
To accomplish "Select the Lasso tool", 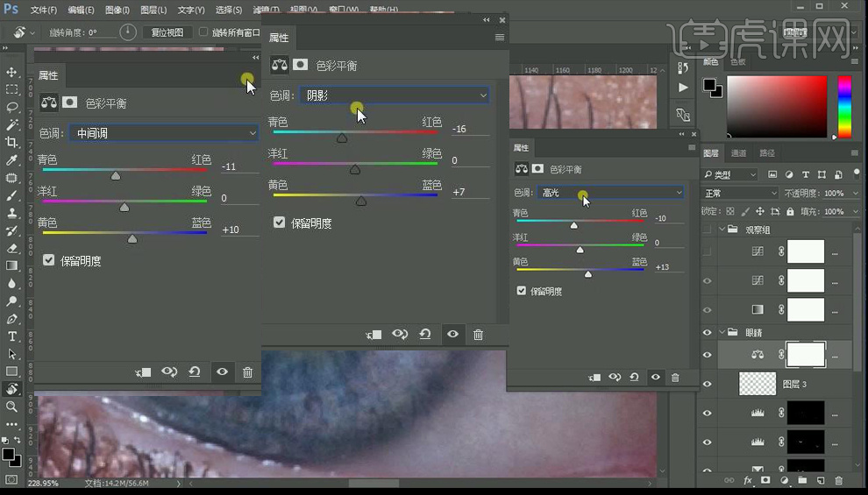I will [x=12, y=107].
